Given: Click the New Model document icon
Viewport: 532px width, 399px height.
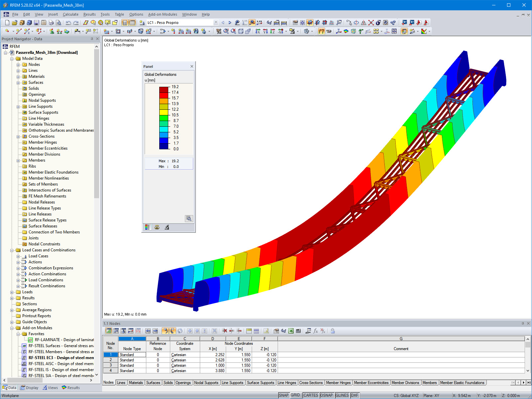Looking at the screenshot, I should click(7, 23).
